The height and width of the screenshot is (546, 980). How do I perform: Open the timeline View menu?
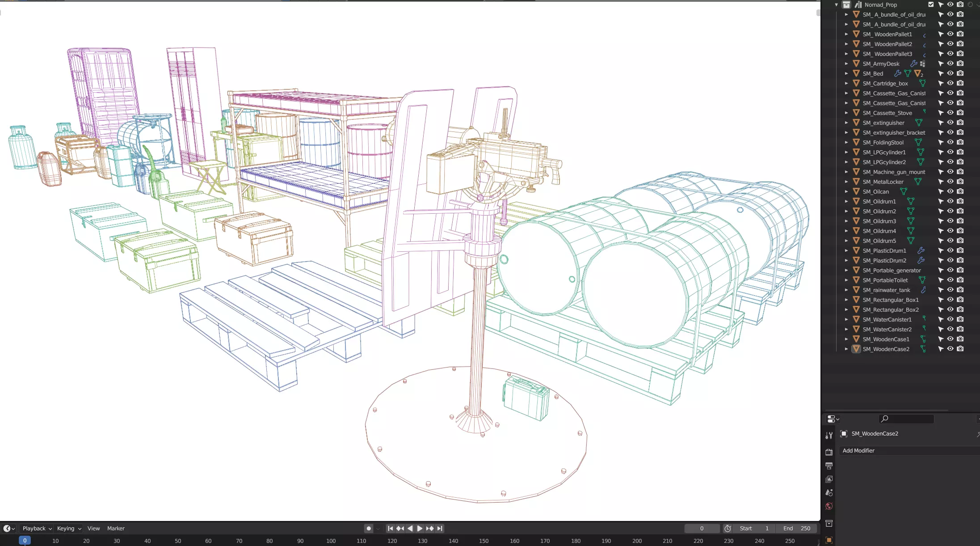pyautogui.click(x=93, y=529)
